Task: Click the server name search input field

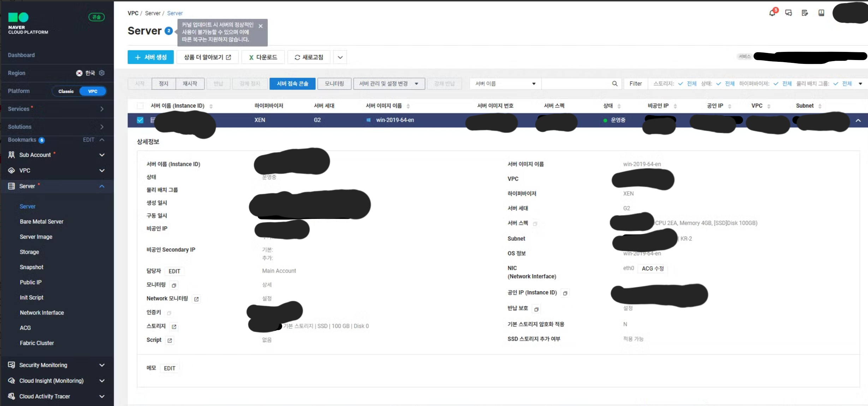Action: pyautogui.click(x=576, y=84)
